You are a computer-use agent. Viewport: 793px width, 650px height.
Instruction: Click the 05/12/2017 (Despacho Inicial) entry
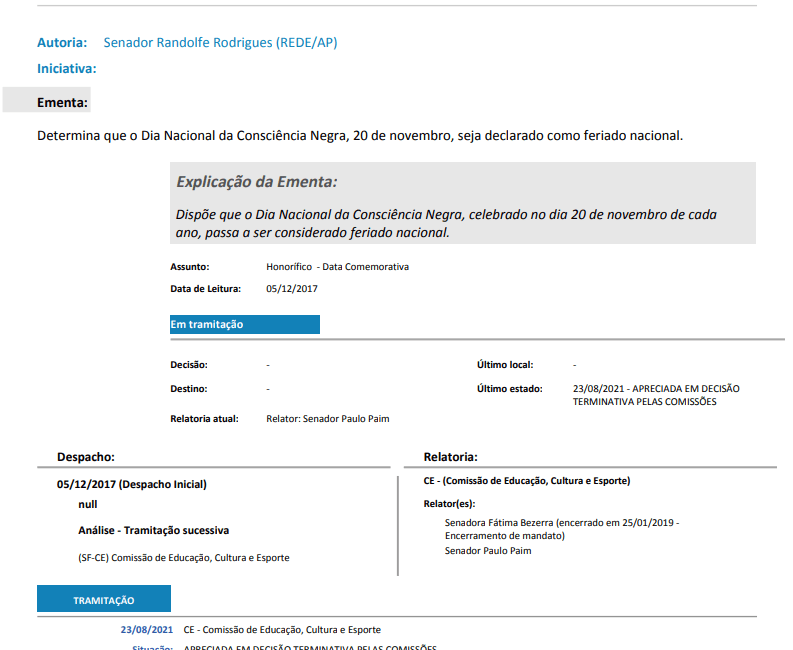click(x=131, y=484)
